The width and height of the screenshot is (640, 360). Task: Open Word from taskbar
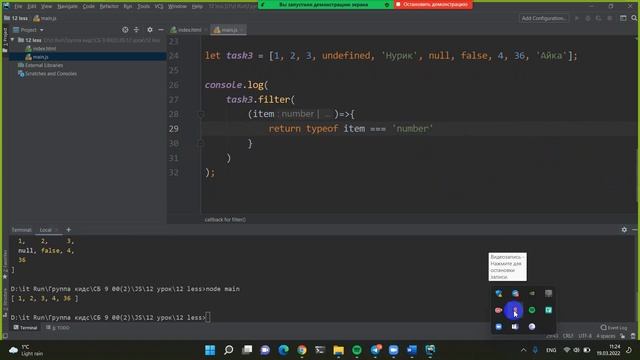(x=412, y=350)
